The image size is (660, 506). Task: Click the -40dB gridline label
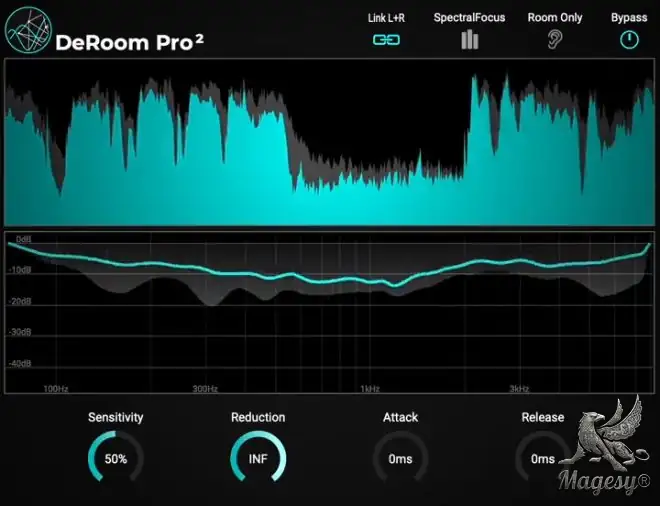click(x=20, y=363)
